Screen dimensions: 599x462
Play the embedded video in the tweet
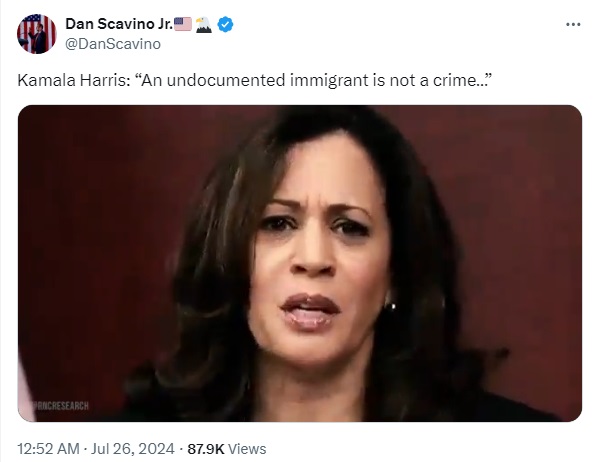click(x=300, y=263)
